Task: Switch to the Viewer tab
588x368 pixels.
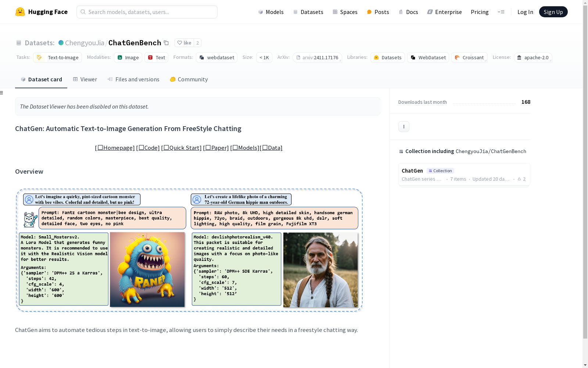Action: click(x=85, y=79)
